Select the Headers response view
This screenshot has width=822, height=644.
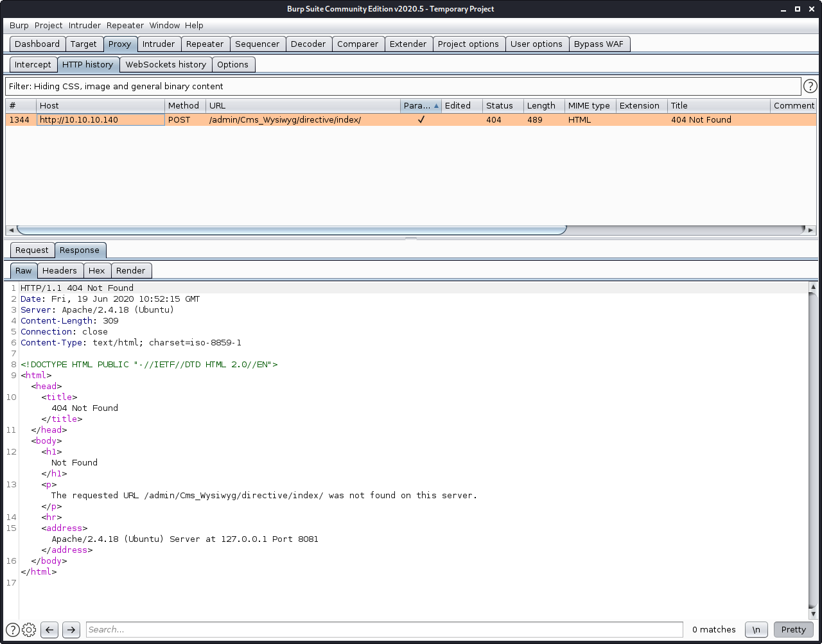coord(60,271)
